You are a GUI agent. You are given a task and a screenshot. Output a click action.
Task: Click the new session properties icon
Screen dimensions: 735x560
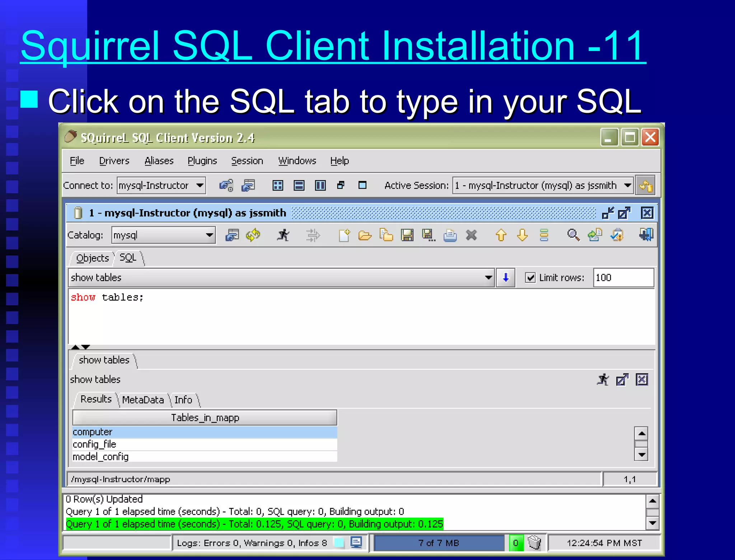click(248, 185)
